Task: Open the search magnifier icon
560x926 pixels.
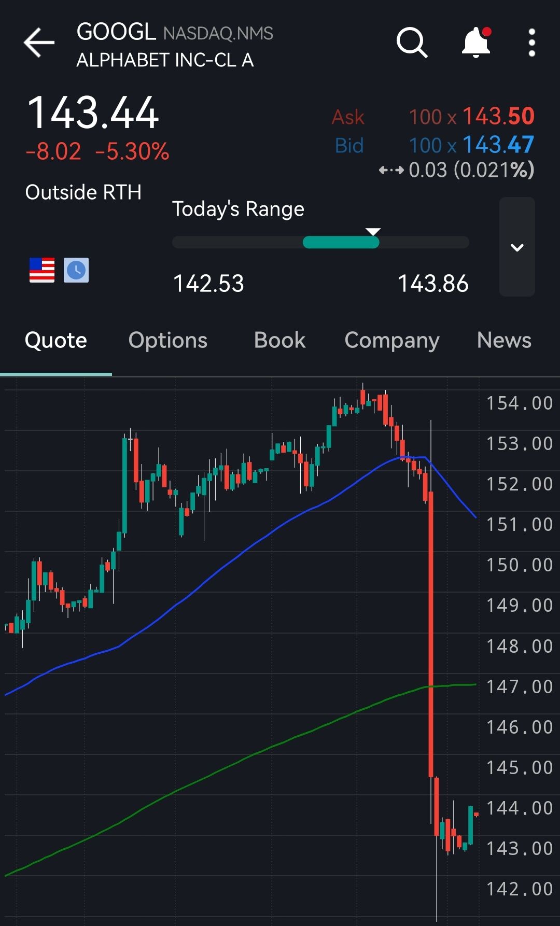Action: (412, 43)
